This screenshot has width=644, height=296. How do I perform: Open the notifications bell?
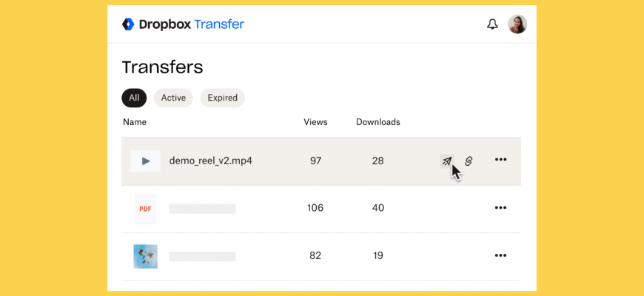(x=492, y=24)
